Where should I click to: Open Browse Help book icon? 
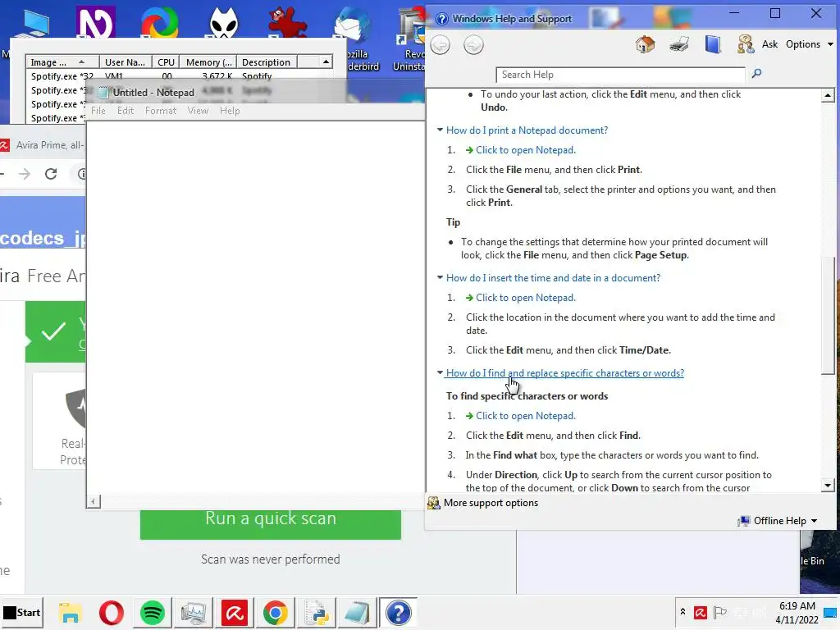(x=713, y=44)
